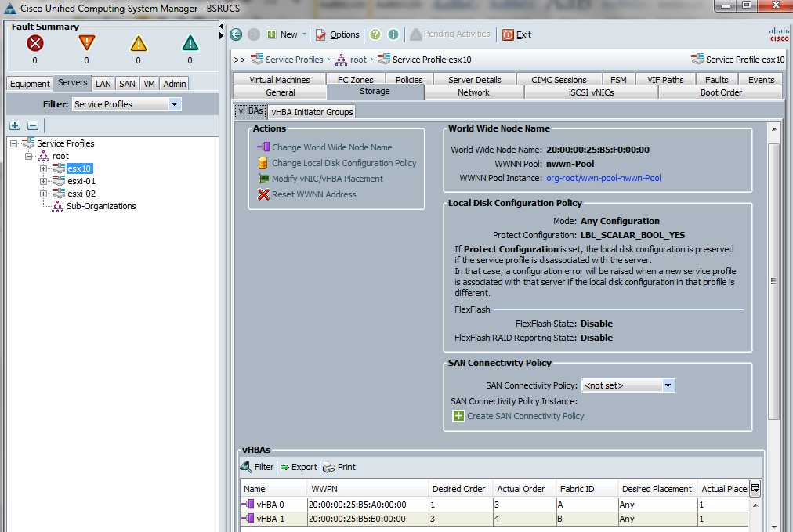Click the green Info icon

point(393,34)
